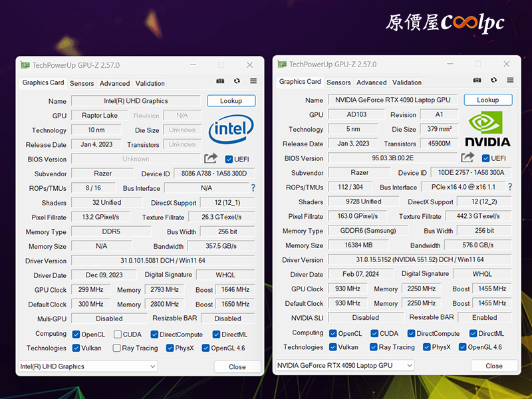Click driver version 31.0.101.5081 DCH field
The image size is (532, 399).
point(163,260)
